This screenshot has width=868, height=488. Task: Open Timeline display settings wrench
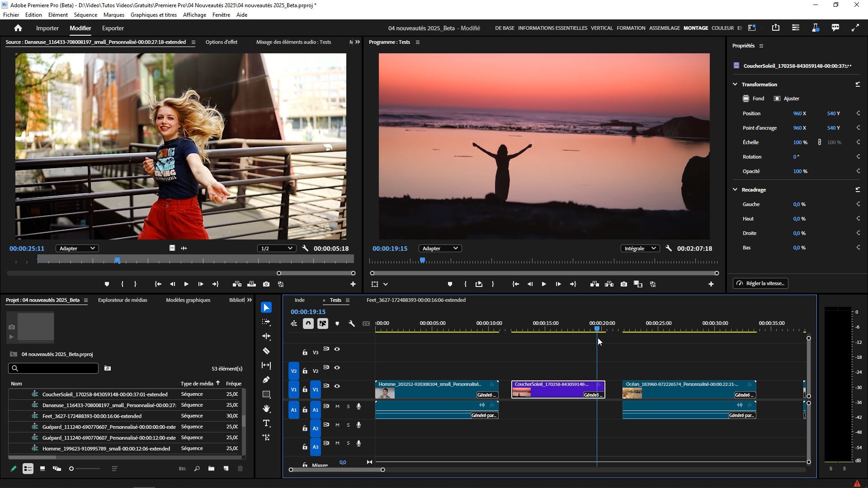point(352,324)
